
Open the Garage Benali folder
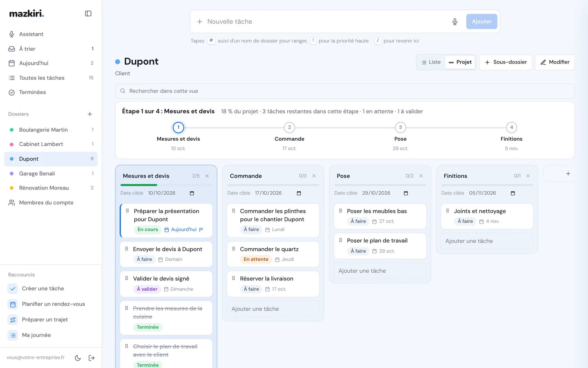click(51, 173)
